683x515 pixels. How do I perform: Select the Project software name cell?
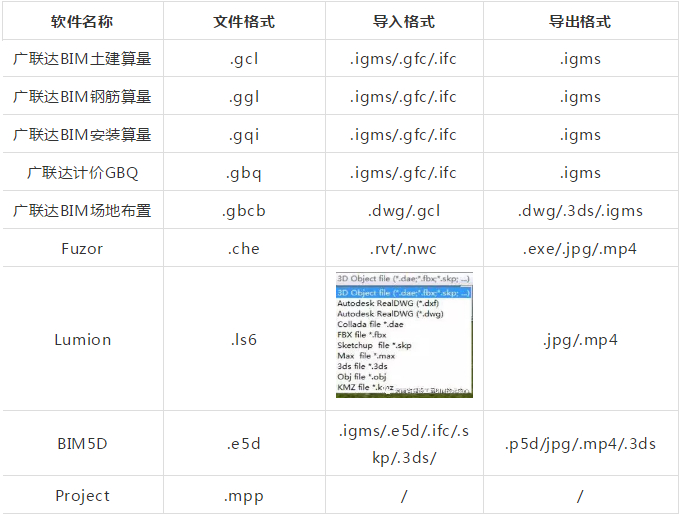pyautogui.click(x=82, y=495)
